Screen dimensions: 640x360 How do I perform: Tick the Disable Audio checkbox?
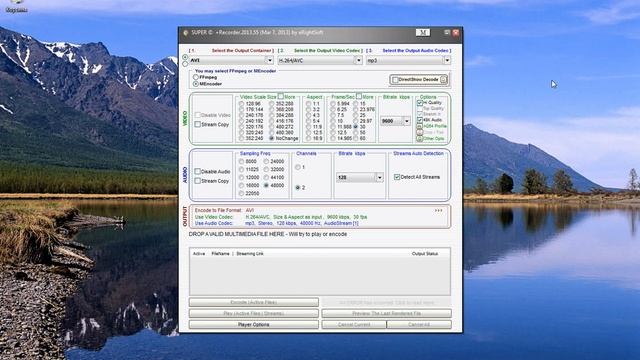198,171
